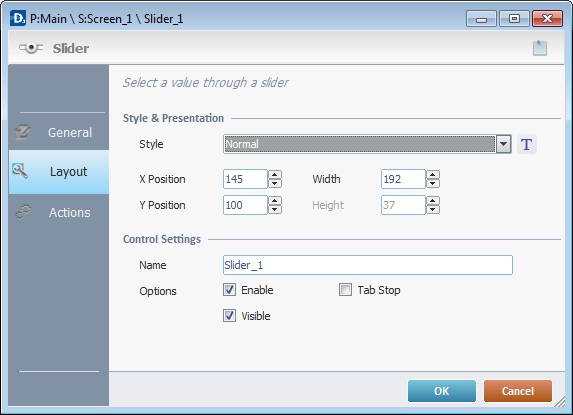Click the slider control icon in header
This screenshot has width=573, height=415.
coord(31,48)
